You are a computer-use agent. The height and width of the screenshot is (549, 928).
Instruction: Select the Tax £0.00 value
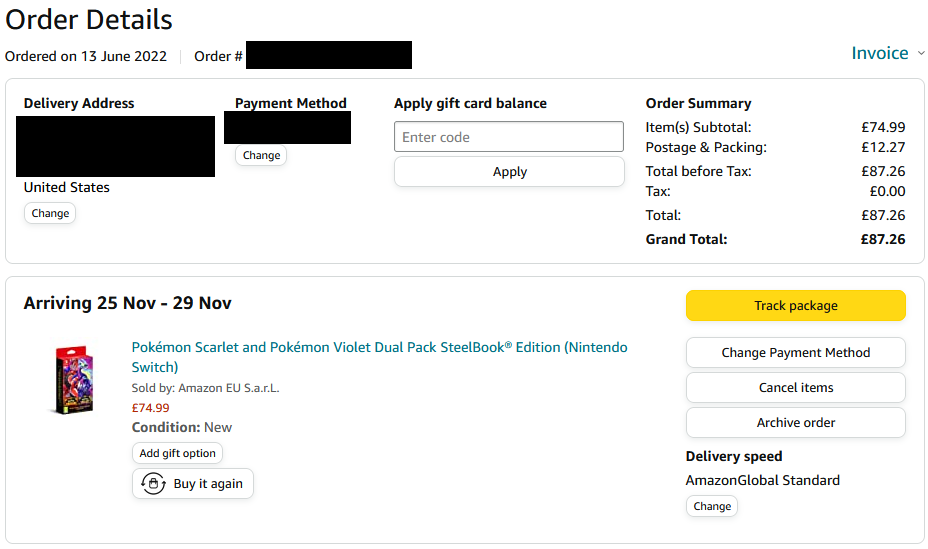point(887,191)
